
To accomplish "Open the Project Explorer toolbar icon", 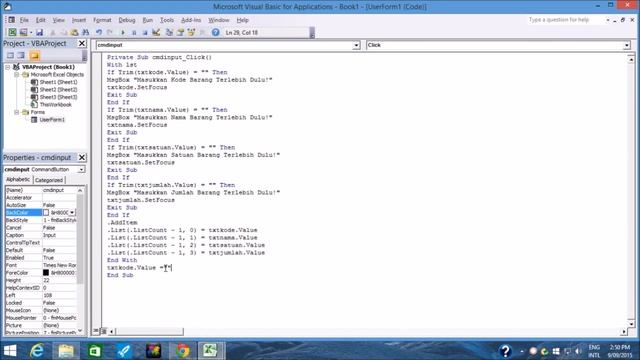I will pos(169,32).
